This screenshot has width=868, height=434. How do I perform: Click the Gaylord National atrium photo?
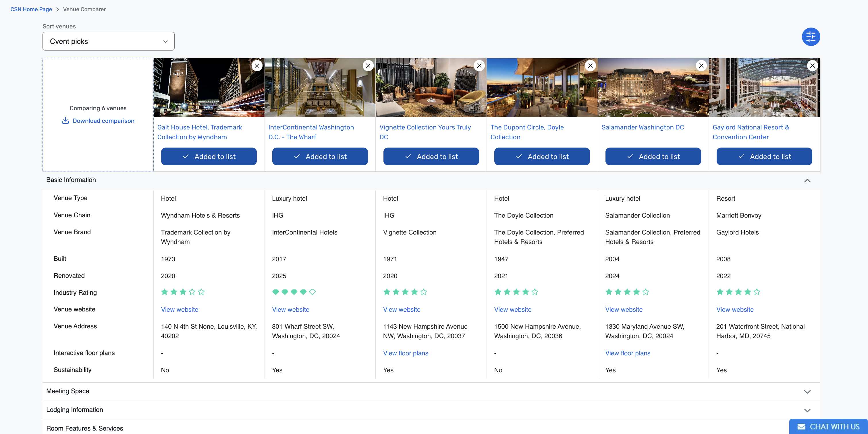pyautogui.click(x=764, y=88)
